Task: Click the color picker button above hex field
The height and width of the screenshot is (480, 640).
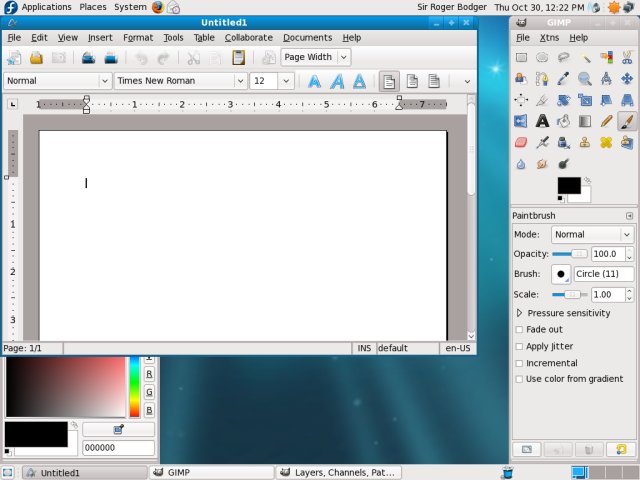Action: coord(118,429)
